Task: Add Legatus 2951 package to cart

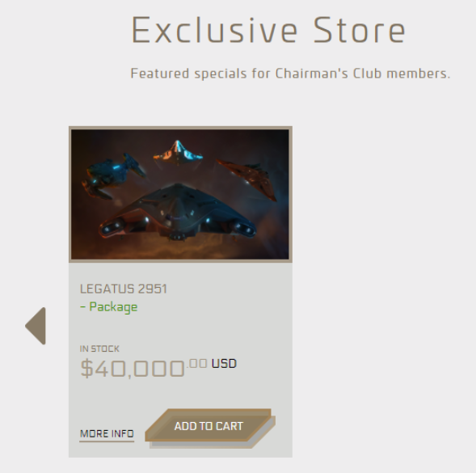Action: tap(209, 426)
